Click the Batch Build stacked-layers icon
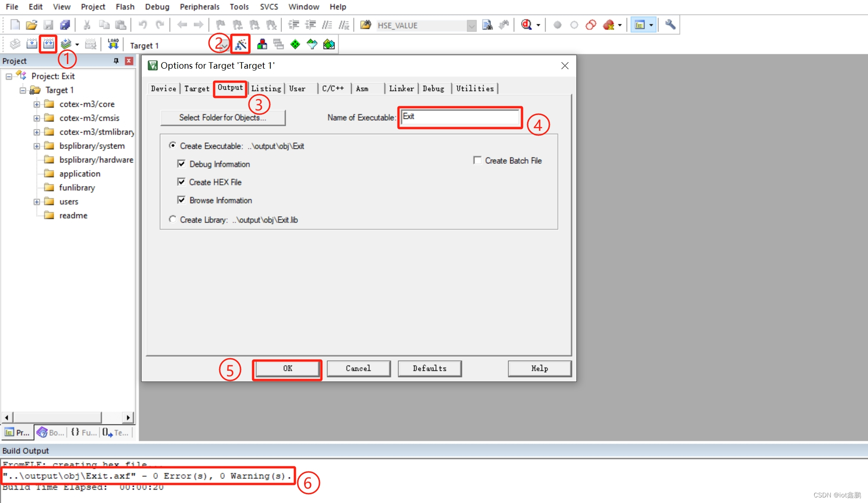This screenshot has height=503, width=868. tap(66, 44)
